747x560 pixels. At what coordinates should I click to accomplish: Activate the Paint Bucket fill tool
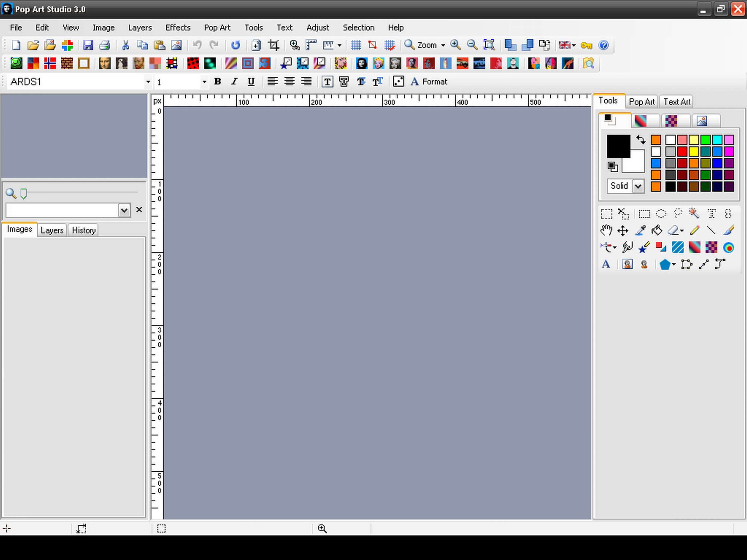[x=657, y=230]
